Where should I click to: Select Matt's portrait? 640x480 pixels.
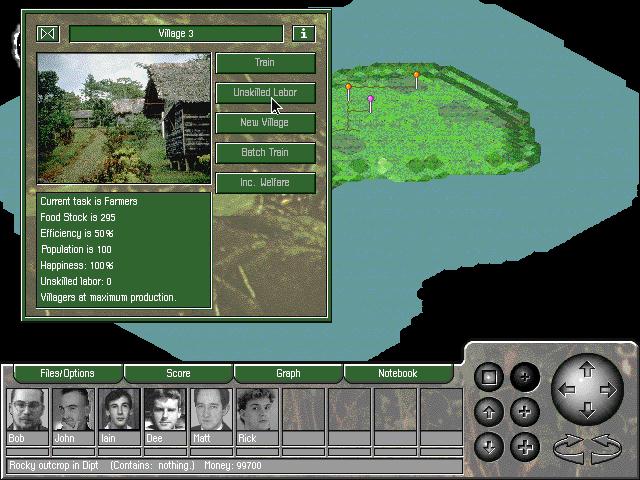click(x=211, y=409)
